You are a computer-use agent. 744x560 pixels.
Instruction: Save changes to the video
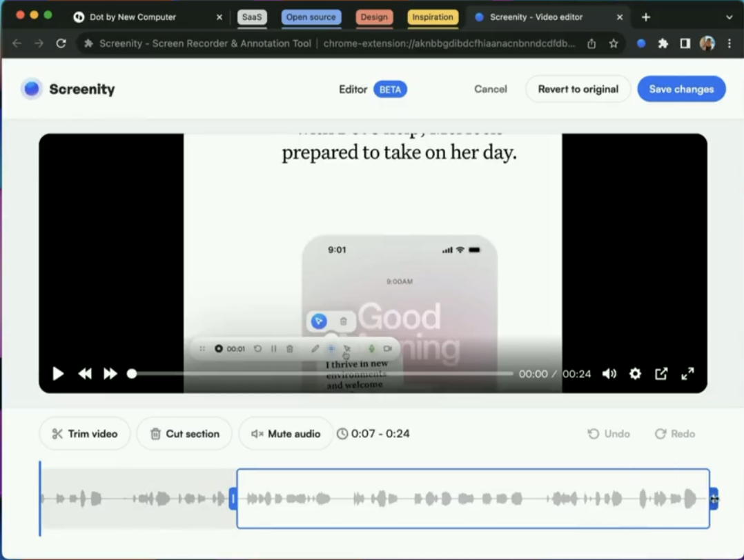pos(681,89)
